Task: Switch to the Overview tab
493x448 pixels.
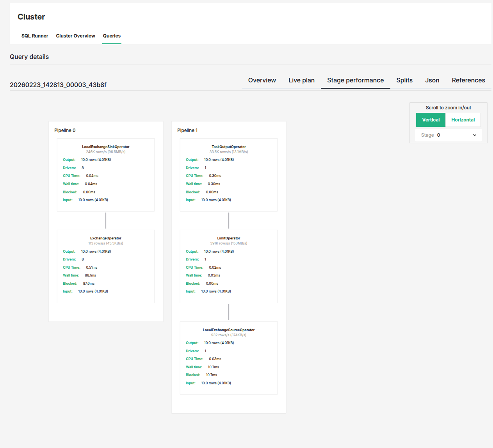Action: click(x=262, y=80)
